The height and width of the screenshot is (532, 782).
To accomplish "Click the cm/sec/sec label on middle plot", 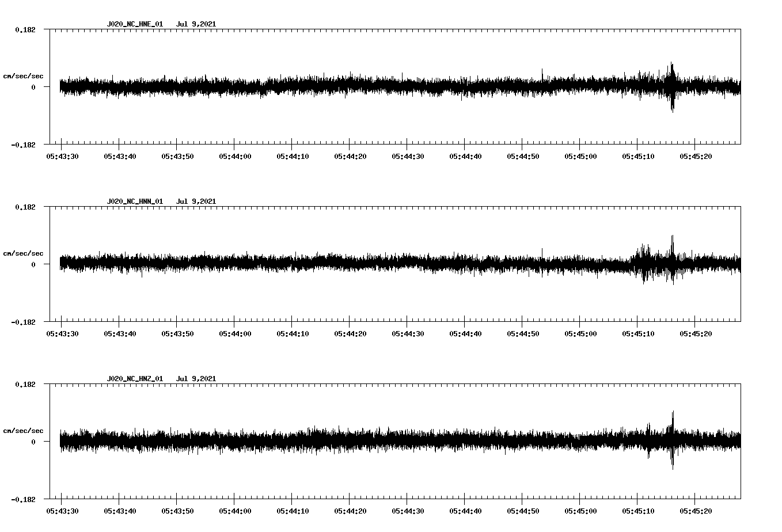I will [x=24, y=253].
